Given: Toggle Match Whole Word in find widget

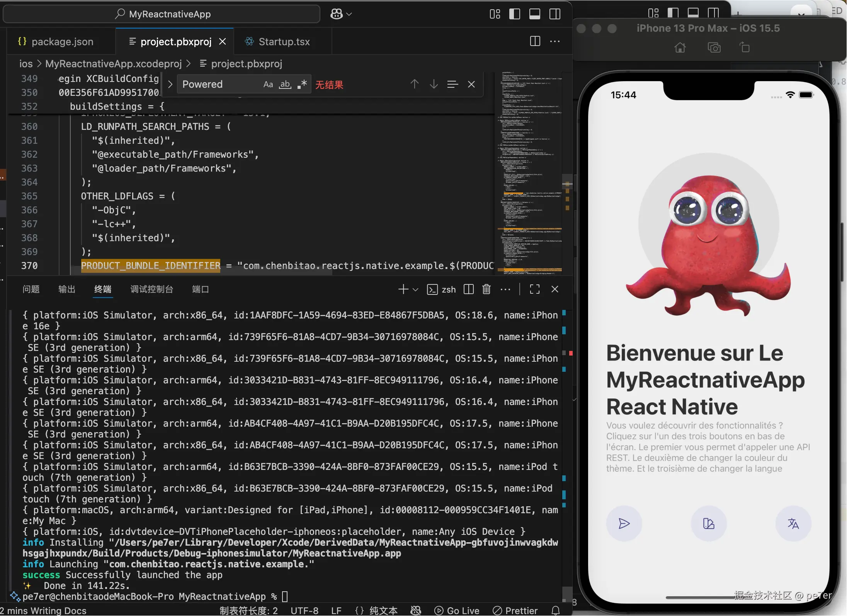Looking at the screenshot, I should [285, 85].
